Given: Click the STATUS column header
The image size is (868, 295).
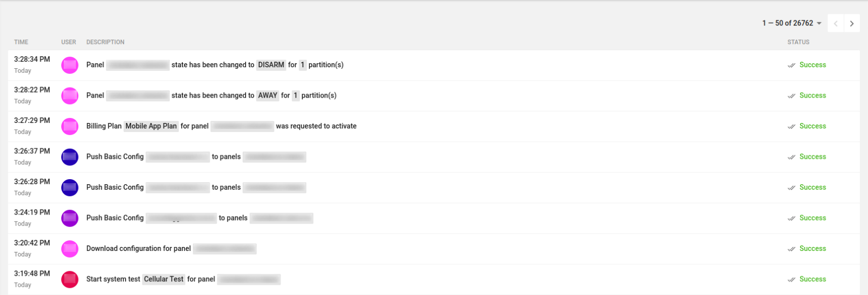Looking at the screenshot, I should [x=799, y=42].
